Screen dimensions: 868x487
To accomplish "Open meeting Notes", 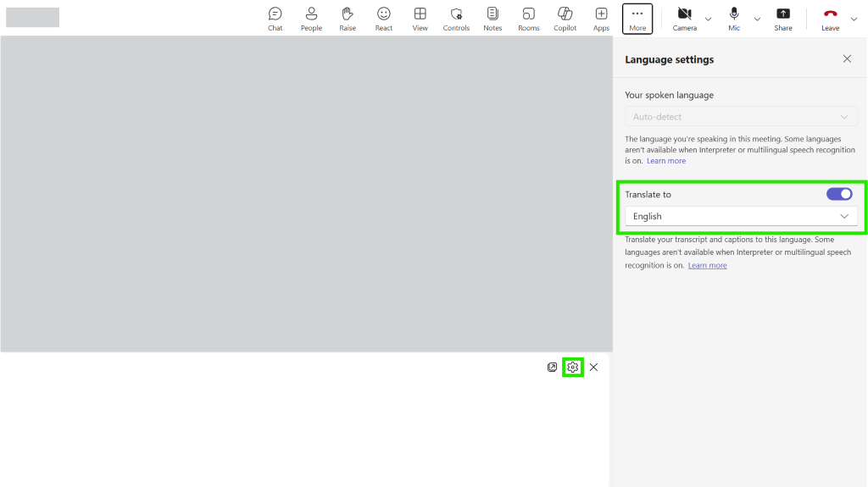I will tap(492, 19).
